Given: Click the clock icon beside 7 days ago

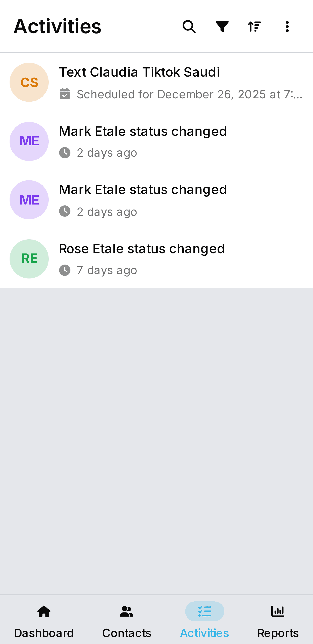Looking at the screenshot, I should (x=65, y=270).
